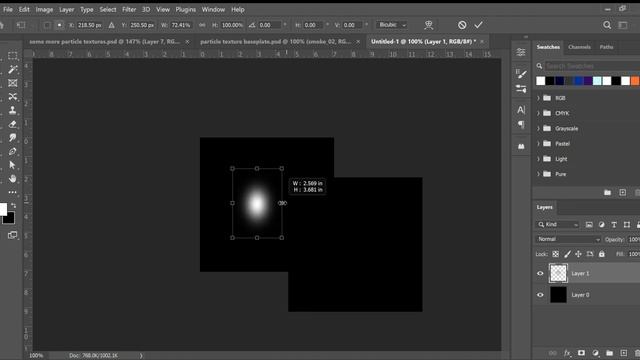Viewport: 640px width, 360px height.
Task: Switch to the Paths tab
Action: point(606,47)
